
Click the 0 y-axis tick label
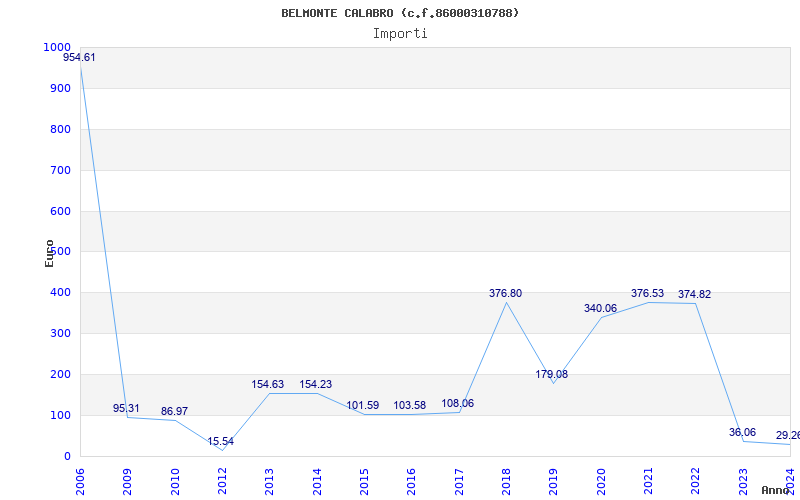click(x=67, y=456)
